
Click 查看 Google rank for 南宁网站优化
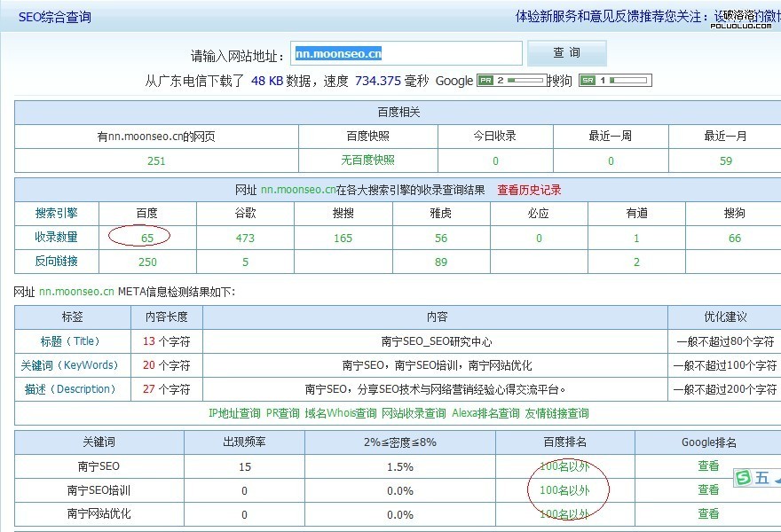(708, 514)
